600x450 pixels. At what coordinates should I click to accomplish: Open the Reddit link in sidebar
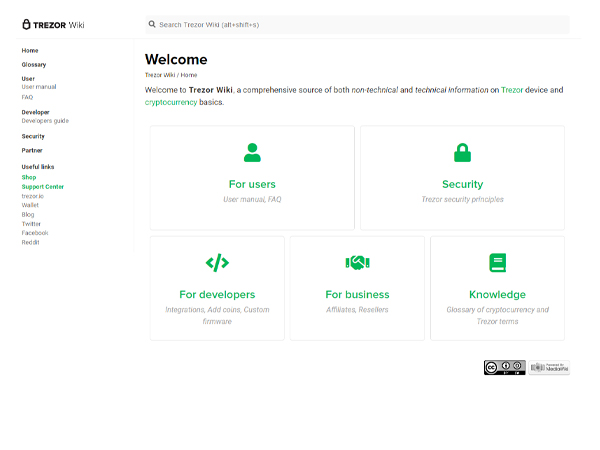(30, 242)
